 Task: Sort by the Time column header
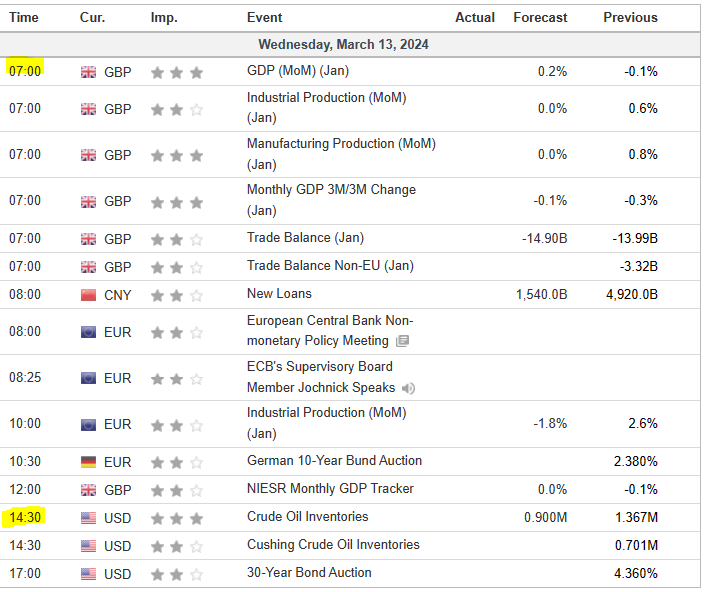coord(24,17)
